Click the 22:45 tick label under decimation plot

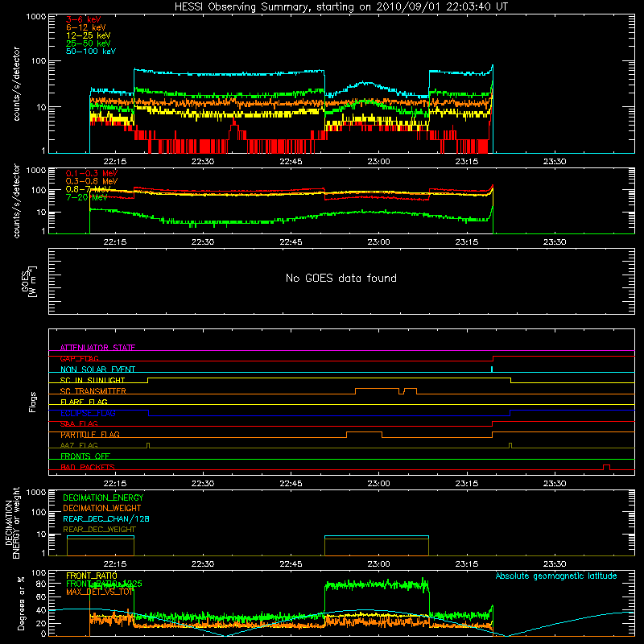pyautogui.click(x=291, y=564)
